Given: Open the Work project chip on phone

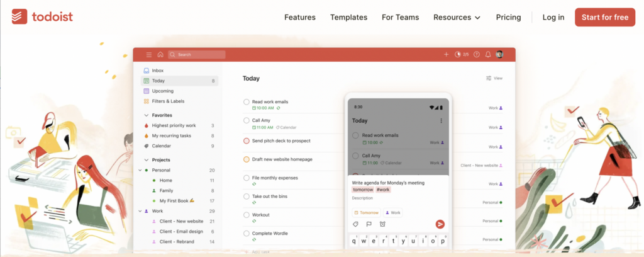Looking at the screenshot, I should [392, 212].
